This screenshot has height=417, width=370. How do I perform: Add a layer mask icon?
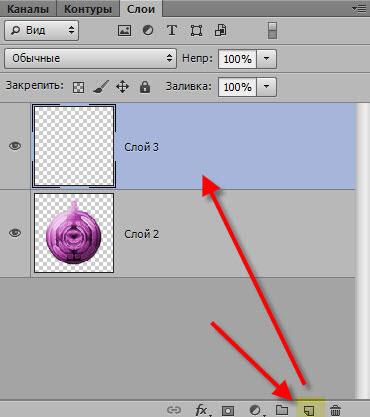pyautogui.click(x=228, y=410)
